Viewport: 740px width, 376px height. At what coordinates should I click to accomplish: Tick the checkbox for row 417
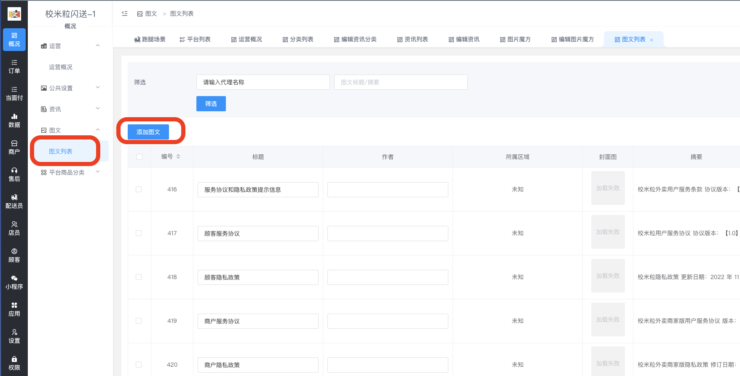(139, 233)
